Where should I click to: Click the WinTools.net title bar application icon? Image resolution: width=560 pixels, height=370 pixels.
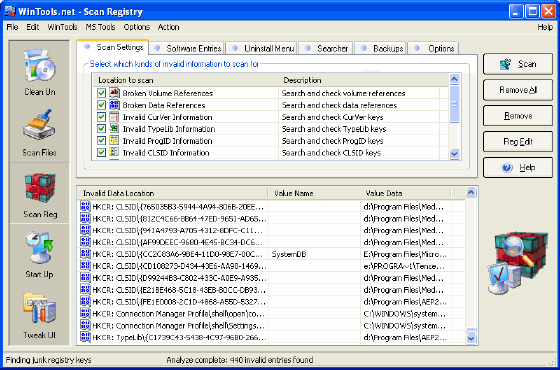point(10,11)
